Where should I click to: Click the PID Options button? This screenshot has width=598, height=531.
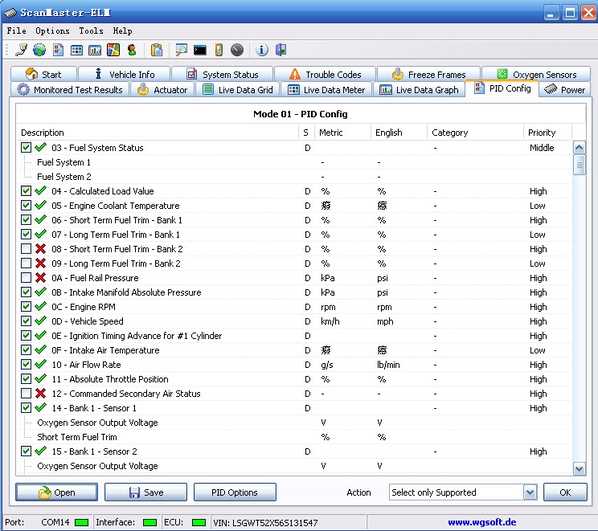235,492
